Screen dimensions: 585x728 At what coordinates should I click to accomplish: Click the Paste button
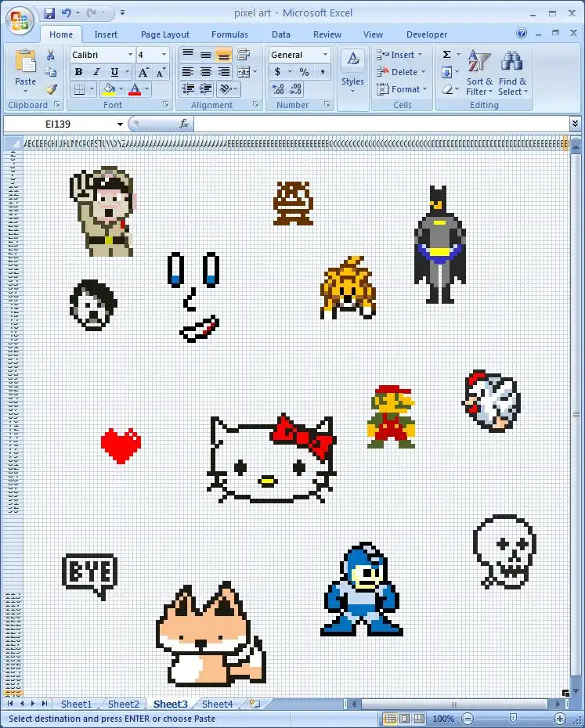click(25, 69)
